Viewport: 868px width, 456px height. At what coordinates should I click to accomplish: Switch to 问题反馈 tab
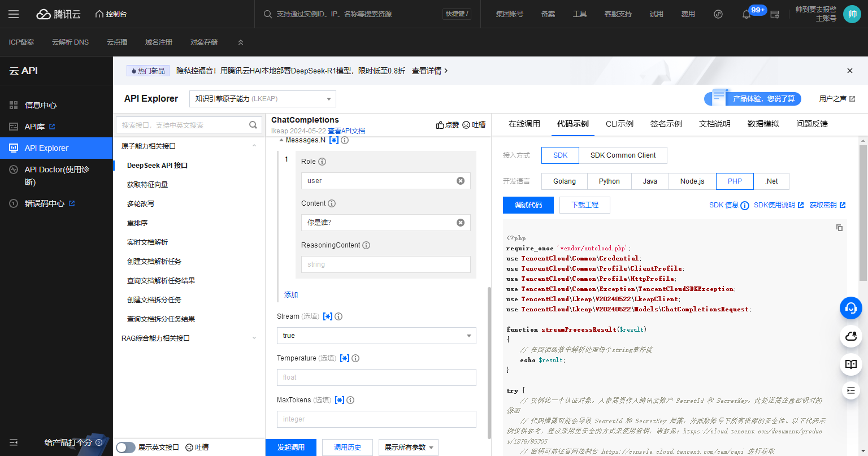812,124
